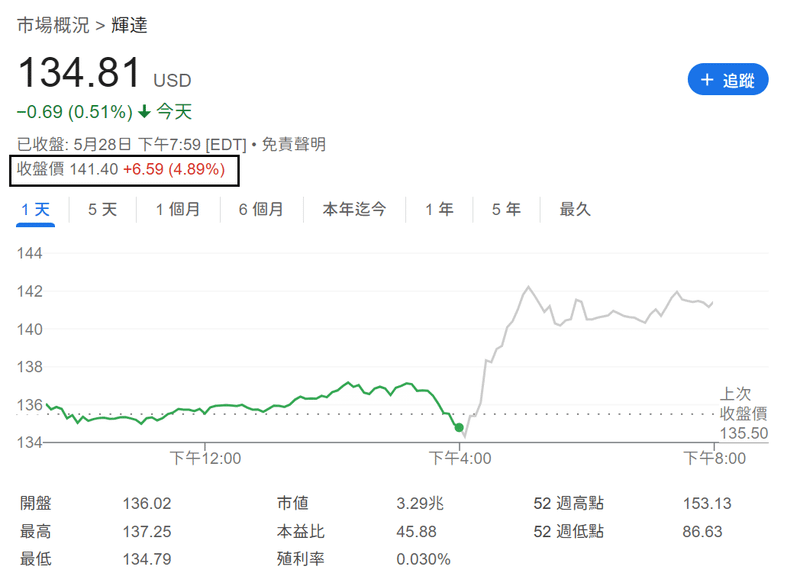Viewport: 800px width, 585px height.
Task: Click the 收盤價 141.40 after-hours row
Action: tap(125, 169)
